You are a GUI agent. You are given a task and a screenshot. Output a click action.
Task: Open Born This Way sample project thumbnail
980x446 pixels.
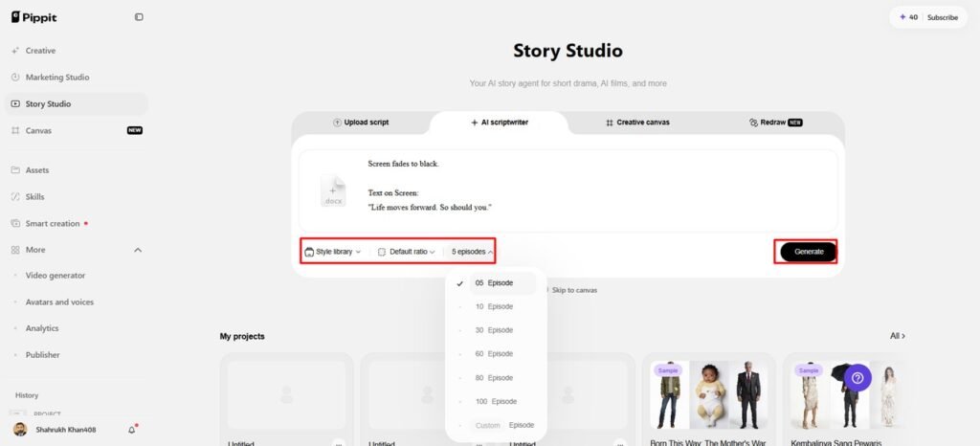(x=708, y=394)
